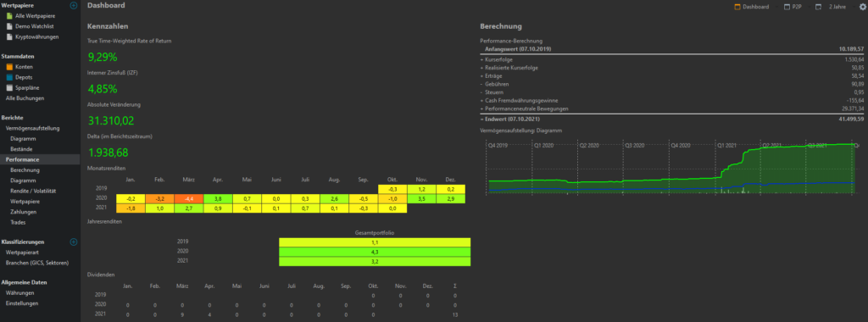Click the März 2020 red heatmap cell
This screenshot has height=322, width=868.
tap(189, 198)
